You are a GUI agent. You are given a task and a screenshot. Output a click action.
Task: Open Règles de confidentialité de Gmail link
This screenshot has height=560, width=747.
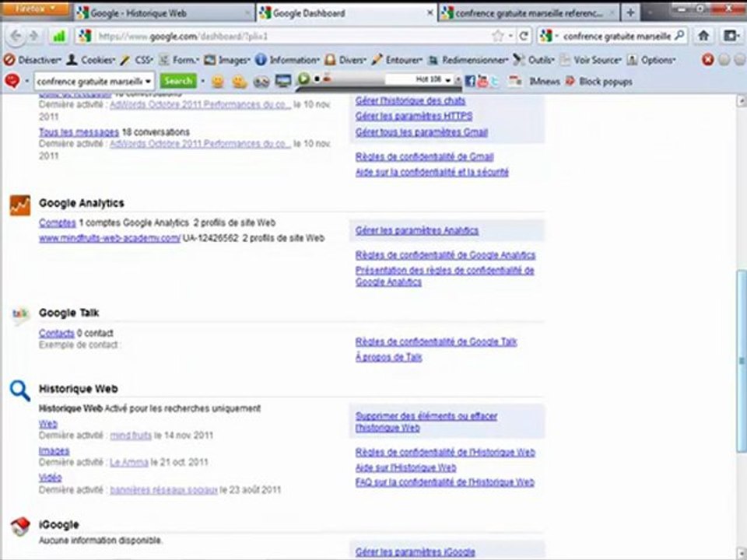pos(425,156)
